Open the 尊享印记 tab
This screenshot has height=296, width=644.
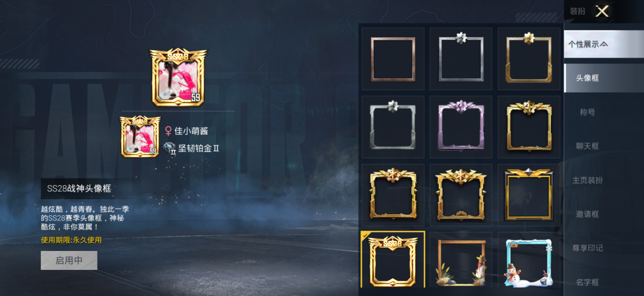pyautogui.click(x=587, y=249)
